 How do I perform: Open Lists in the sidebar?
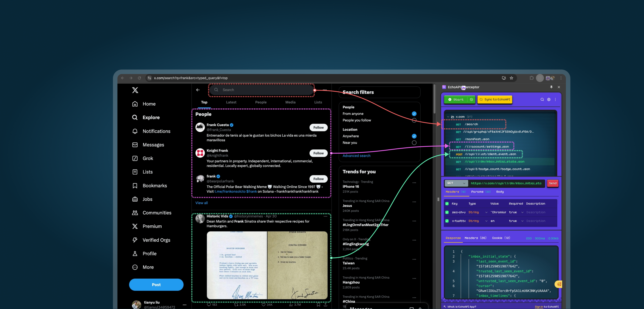142,172
